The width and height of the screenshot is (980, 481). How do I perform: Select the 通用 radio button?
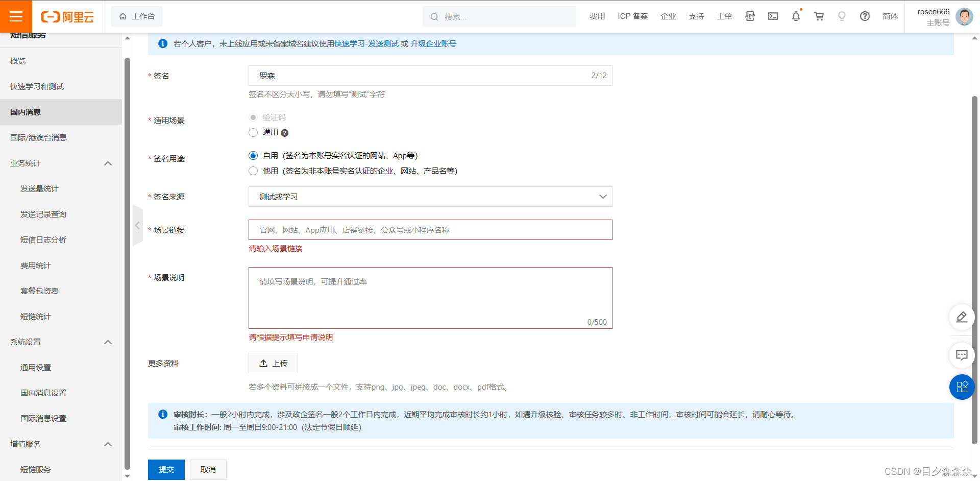tap(253, 132)
